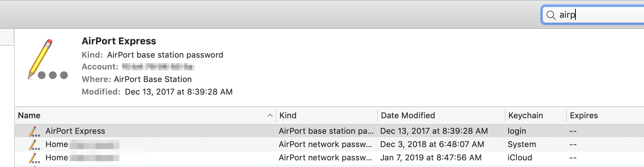Click the magnifying glass search icon
The height and width of the screenshot is (167, 644).
coord(551,15)
